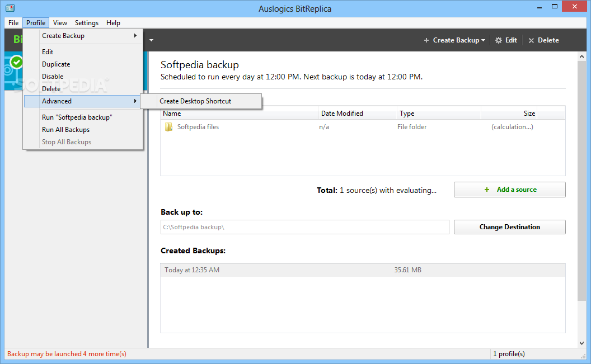This screenshot has width=591, height=364.
Task: Sort sources by Size column header
Action: (x=509, y=114)
